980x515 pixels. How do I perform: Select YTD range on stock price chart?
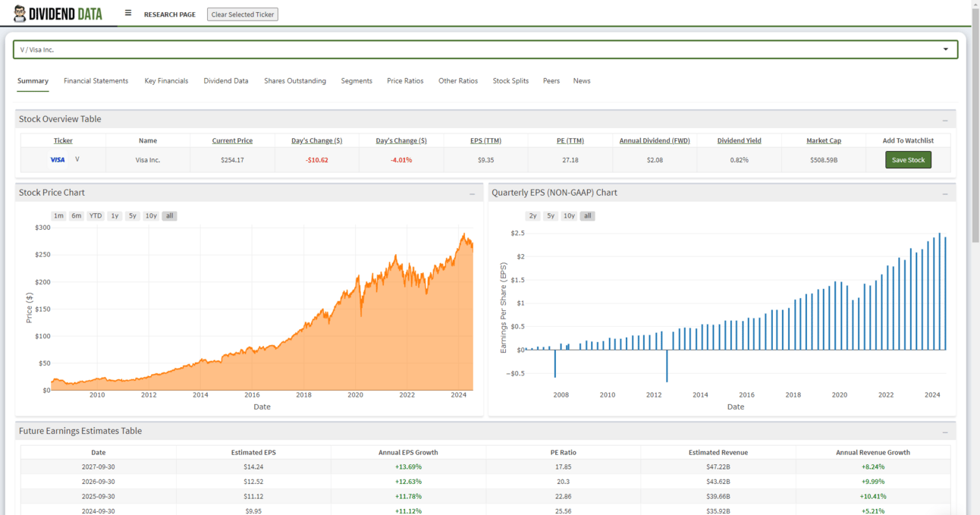click(95, 216)
